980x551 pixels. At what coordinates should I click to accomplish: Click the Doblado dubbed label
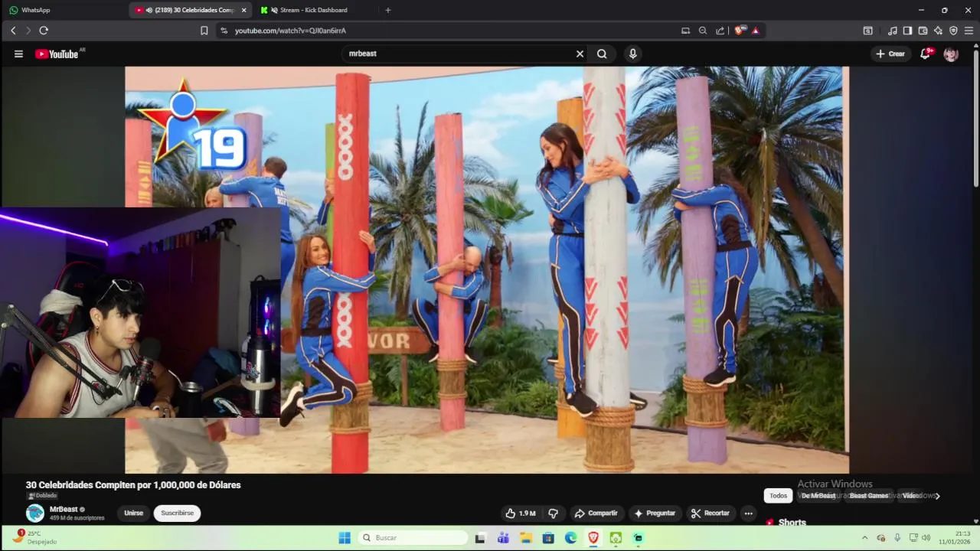pos(43,496)
